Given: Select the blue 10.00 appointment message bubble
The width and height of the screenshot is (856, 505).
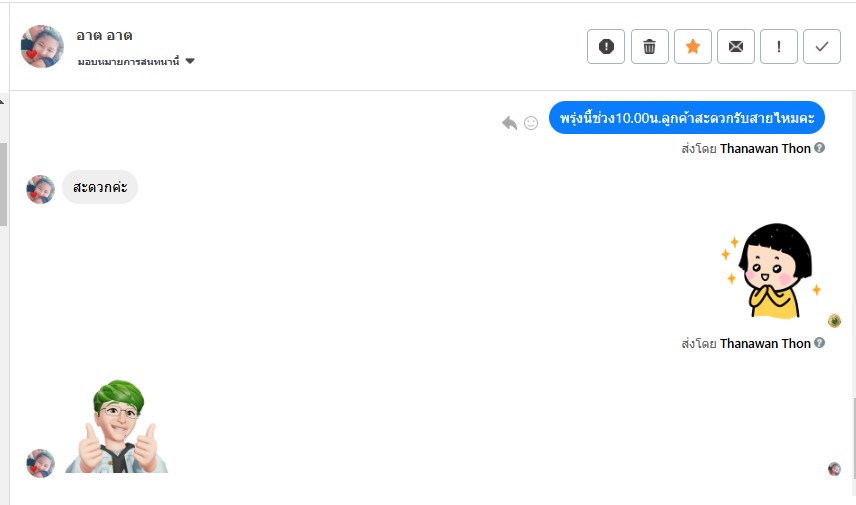Looking at the screenshot, I should click(x=686, y=118).
